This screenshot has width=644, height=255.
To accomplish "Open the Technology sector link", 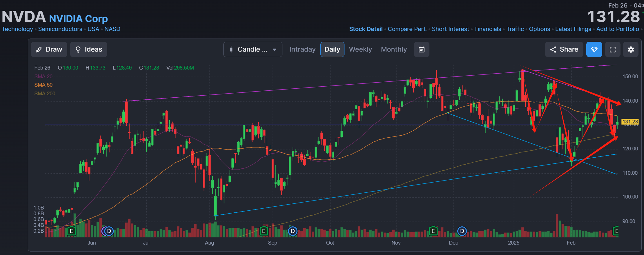I will pos(17,29).
